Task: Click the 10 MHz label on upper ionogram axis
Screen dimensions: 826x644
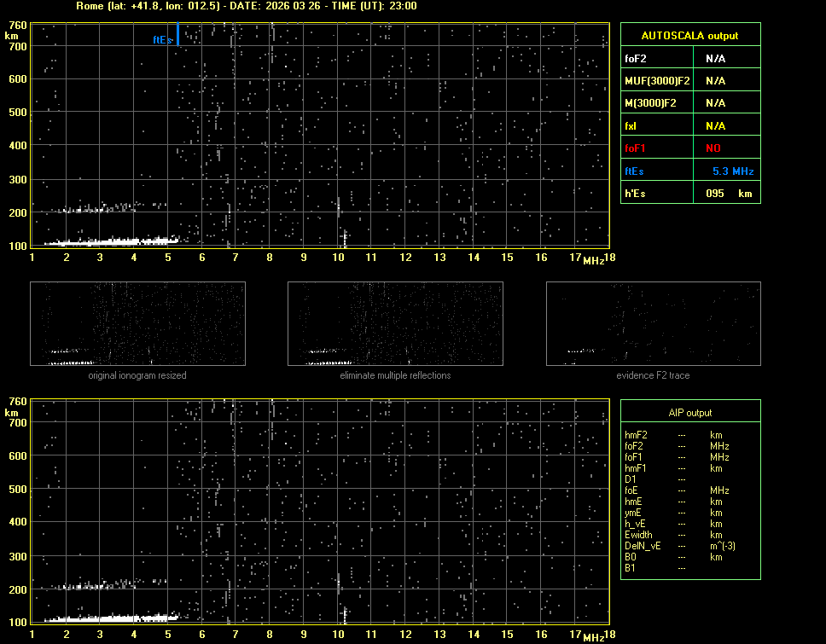Action: (x=338, y=258)
